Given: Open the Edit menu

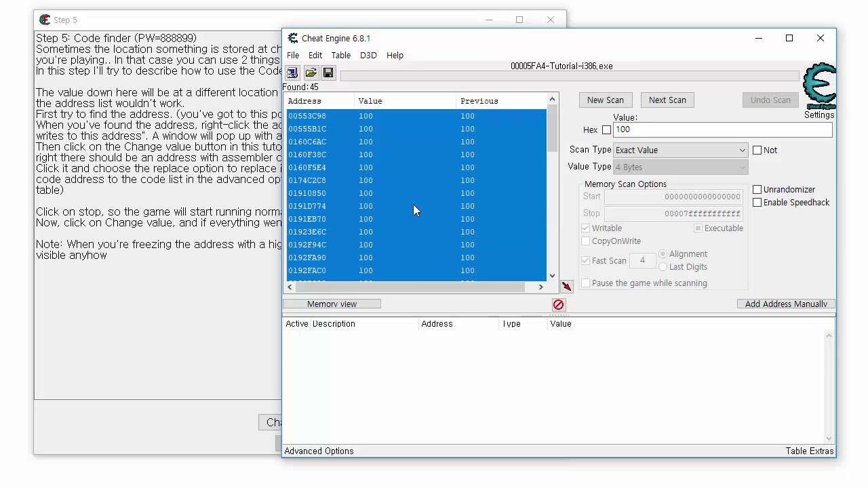Looking at the screenshot, I should pos(315,56).
